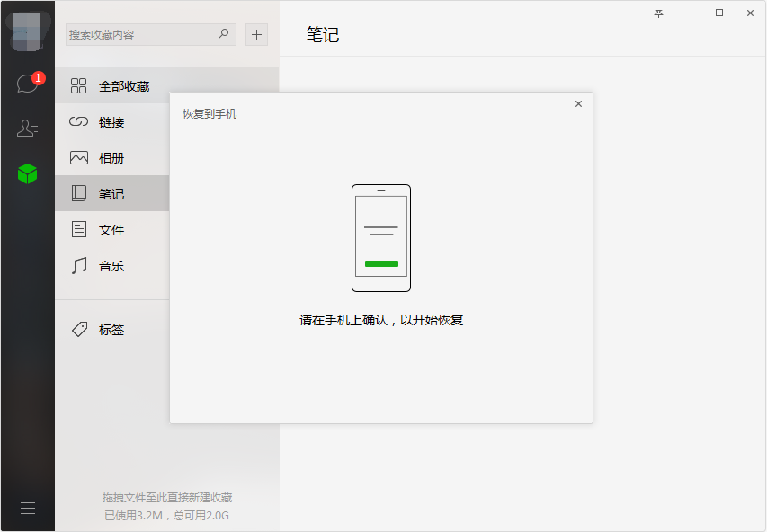Open the 链接 category
The width and height of the screenshot is (767, 532).
pos(112,121)
